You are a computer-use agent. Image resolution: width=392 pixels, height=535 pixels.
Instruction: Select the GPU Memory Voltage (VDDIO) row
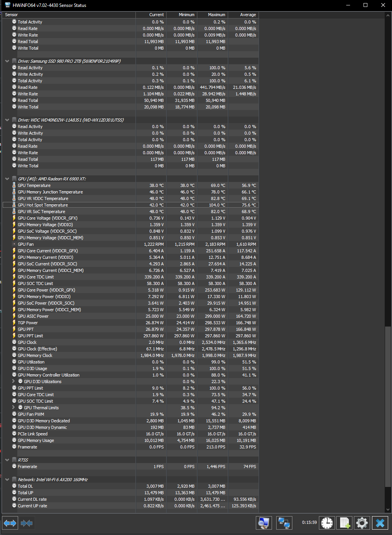pyautogui.click(x=130, y=225)
